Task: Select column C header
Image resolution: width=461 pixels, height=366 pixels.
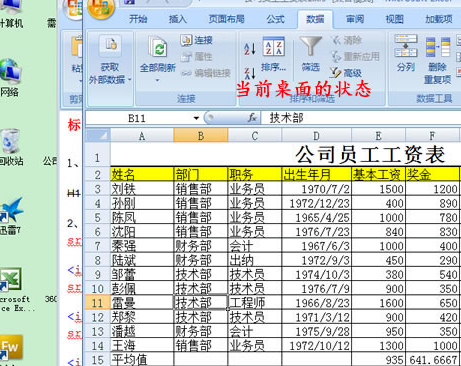Action: tap(255, 136)
